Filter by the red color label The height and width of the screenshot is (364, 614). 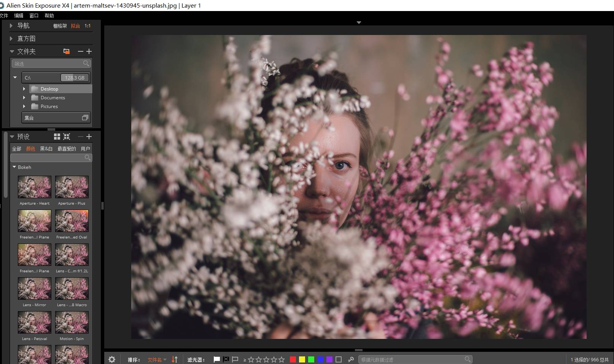point(293,359)
